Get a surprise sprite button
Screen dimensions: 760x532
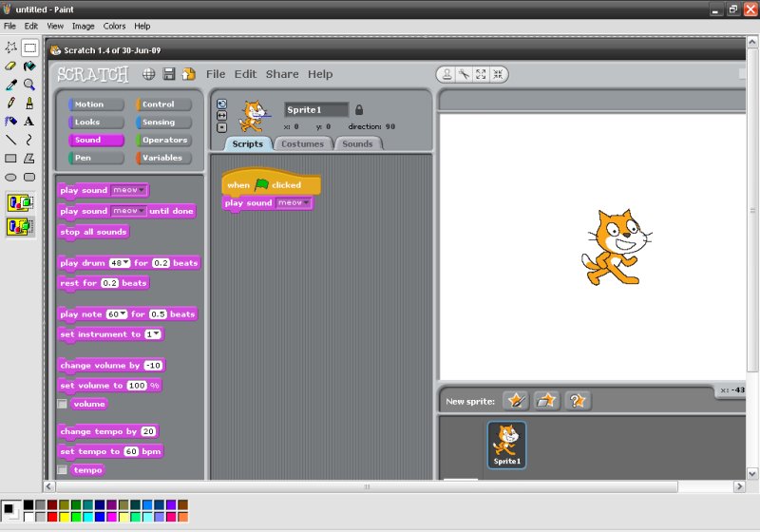click(x=578, y=401)
